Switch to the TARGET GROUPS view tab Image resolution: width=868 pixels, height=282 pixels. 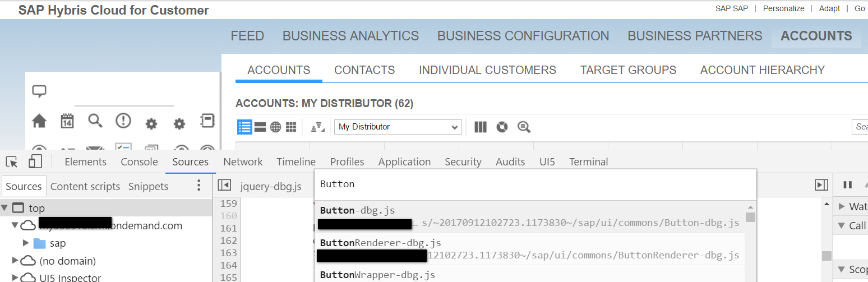pos(628,70)
